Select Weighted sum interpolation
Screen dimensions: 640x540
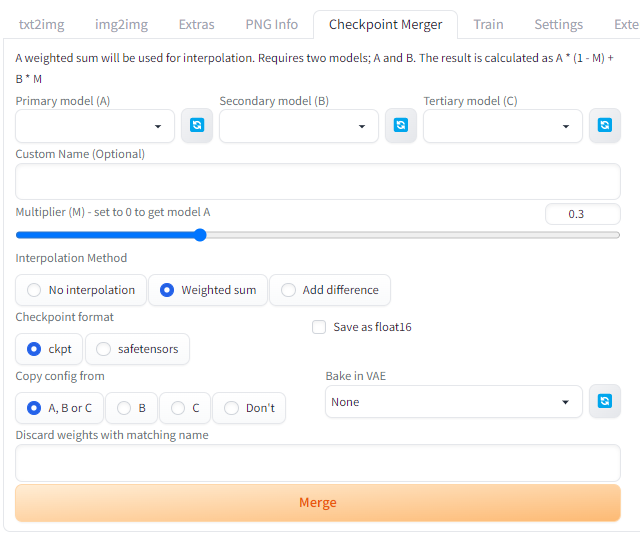208,290
